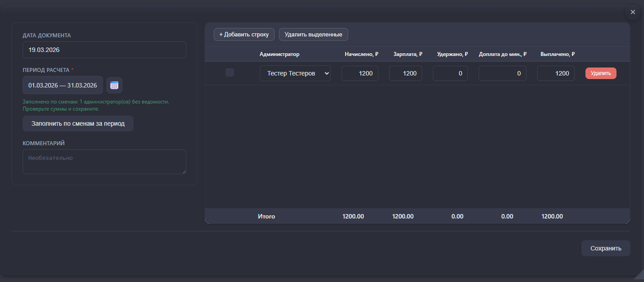Viewport: 644px width, 282px height.
Task: Click the Удержано amount field
Action: [x=450, y=73]
